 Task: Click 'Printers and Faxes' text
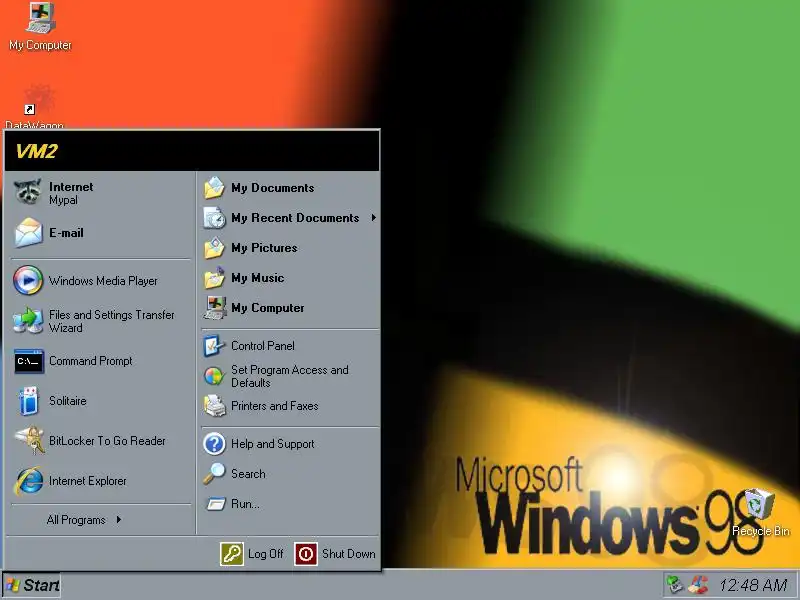point(274,406)
